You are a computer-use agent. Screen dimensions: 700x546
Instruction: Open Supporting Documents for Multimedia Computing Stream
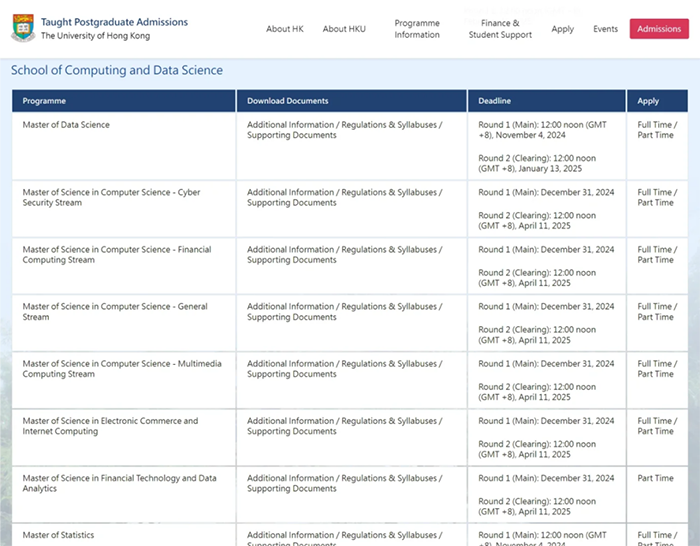(292, 374)
